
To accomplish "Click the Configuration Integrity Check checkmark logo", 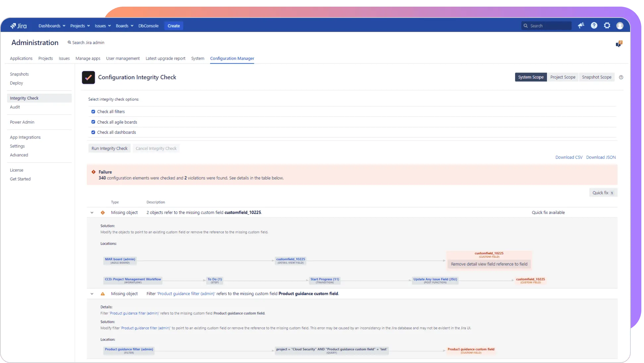I will 88,78.
